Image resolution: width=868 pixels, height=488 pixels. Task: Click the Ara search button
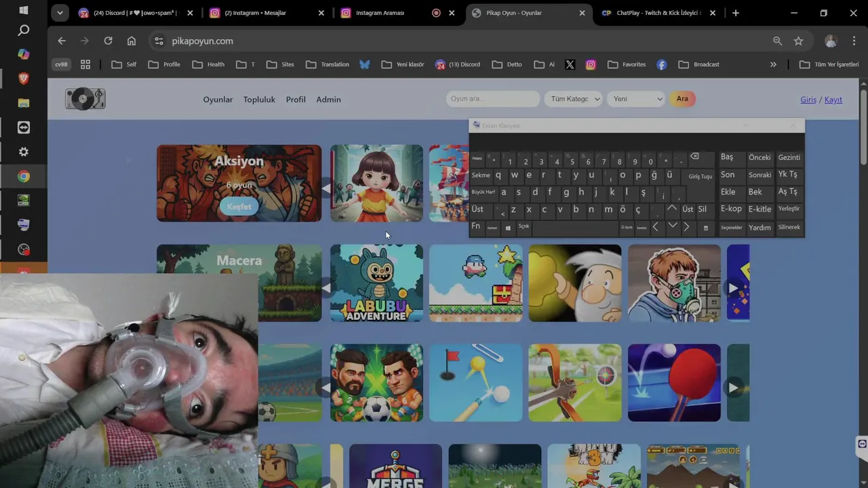[682, 99]
